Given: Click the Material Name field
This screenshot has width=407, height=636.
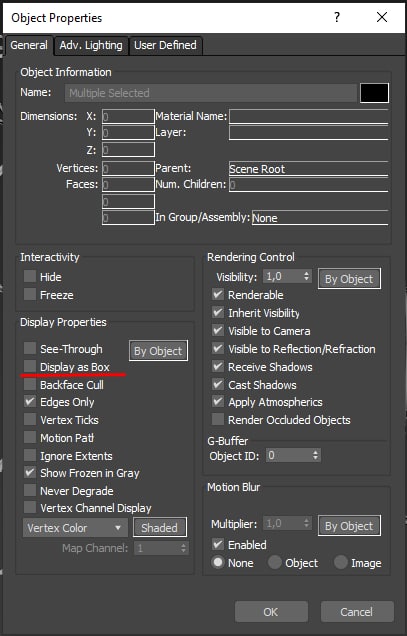Looking at the screenshot, I should (x=308, y=116).
